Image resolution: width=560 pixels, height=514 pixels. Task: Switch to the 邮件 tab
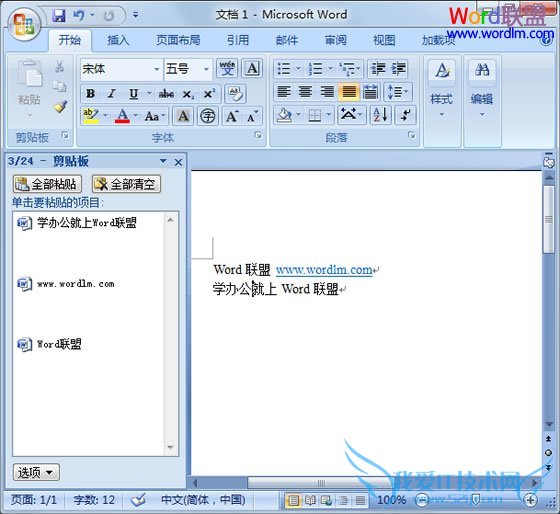pyautogui.click(x=287, y=40)
